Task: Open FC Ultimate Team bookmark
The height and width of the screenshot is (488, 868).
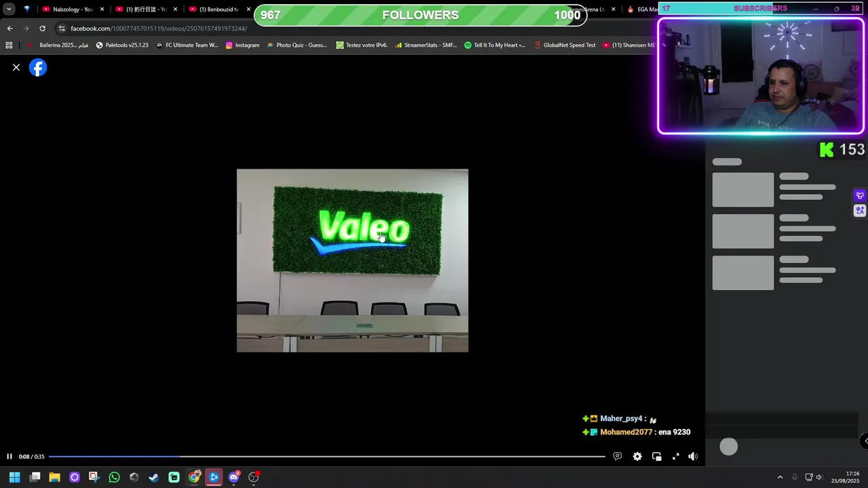Action: pyautogui.click(x=187, y=45)
